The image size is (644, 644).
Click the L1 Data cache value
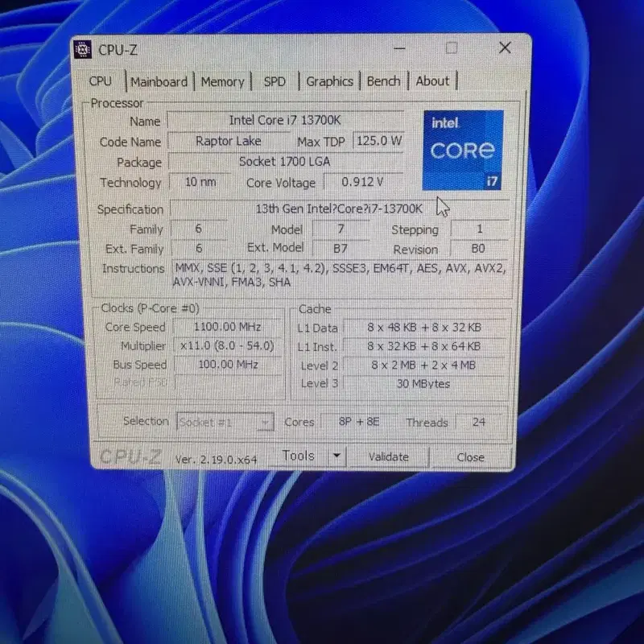424,328
